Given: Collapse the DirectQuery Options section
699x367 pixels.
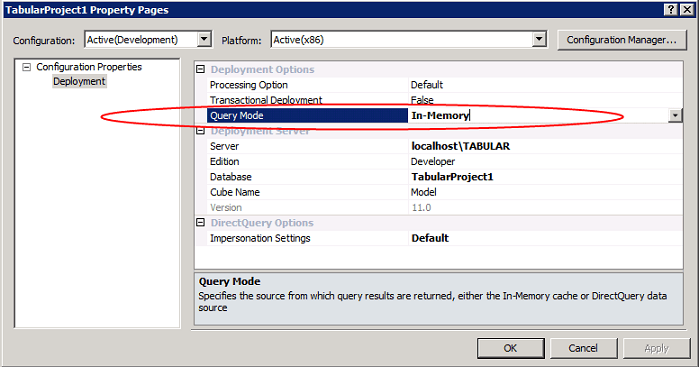Looking at the screenshot, I should pos(201,223).
